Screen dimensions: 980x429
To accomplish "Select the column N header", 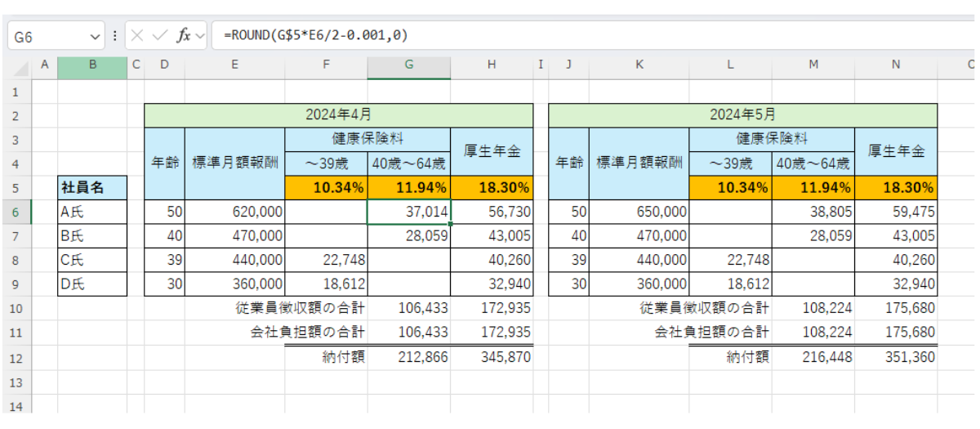I will pyautogui.click(x=895, y=64).
